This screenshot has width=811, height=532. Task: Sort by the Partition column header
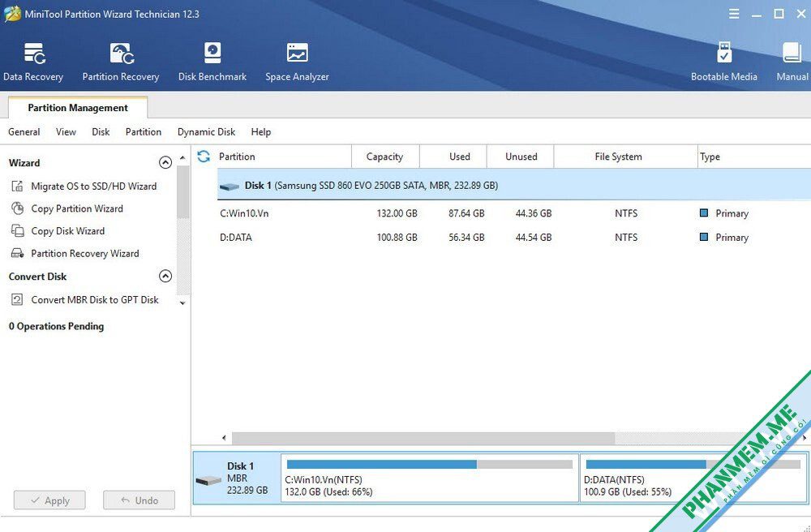click(x=285, y=157)
